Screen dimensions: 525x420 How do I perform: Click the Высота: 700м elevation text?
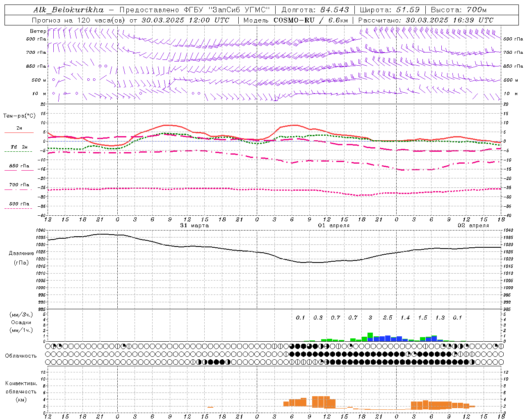point(459,10)
